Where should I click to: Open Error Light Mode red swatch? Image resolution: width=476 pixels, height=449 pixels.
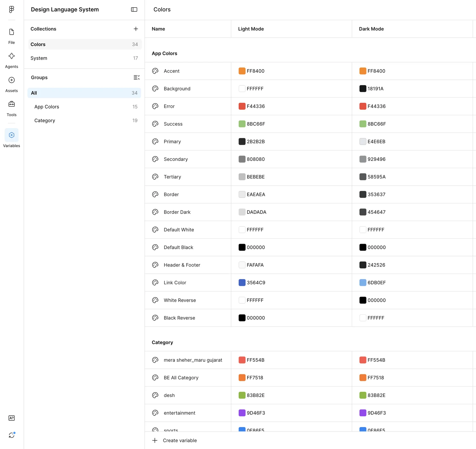click(242, 106)
